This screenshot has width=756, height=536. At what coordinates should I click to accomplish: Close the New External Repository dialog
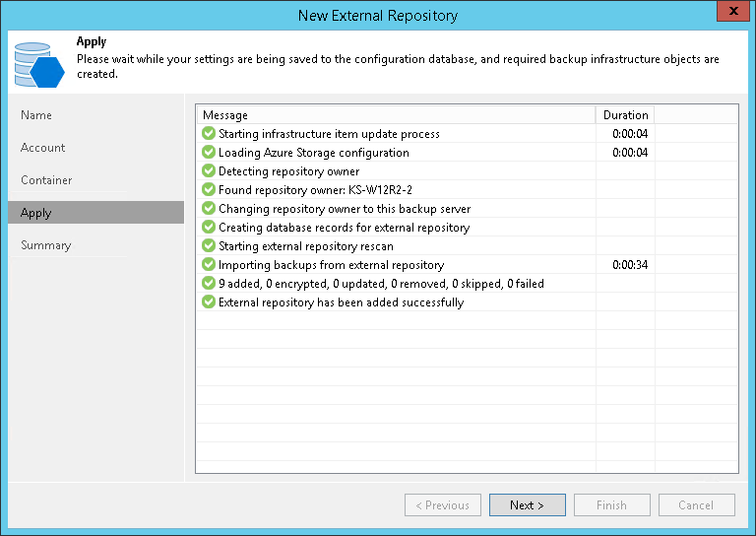[x=730, y=15]
